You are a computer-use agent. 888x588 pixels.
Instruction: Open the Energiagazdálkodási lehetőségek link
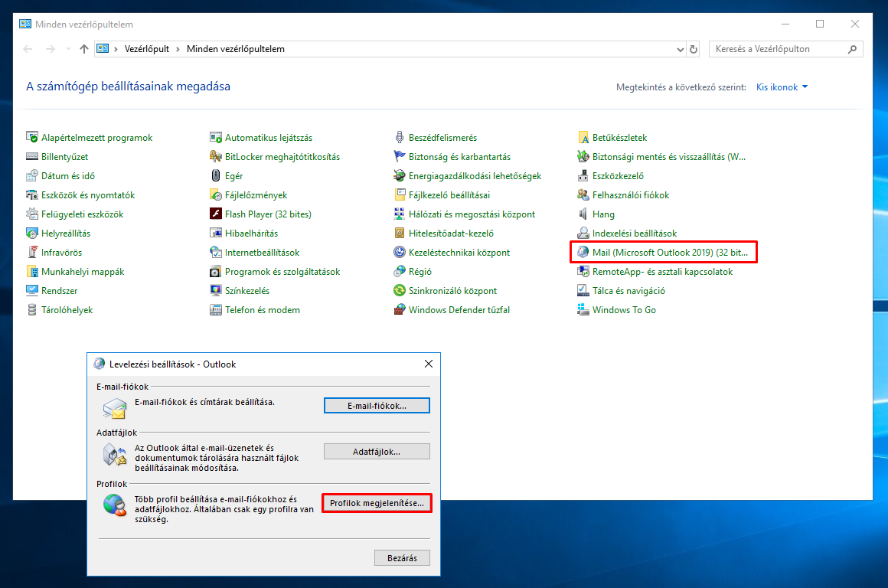pyautogui.click(x=475, y=175)
